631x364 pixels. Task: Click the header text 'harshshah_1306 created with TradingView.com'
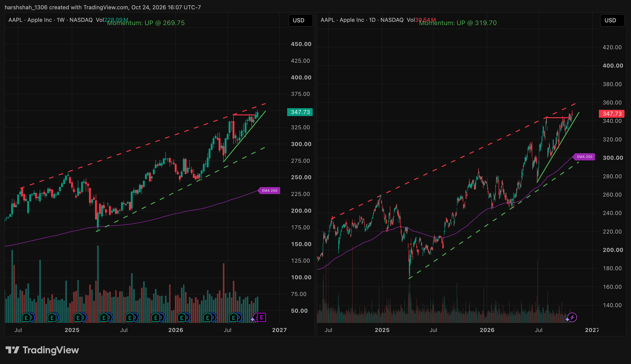coord(67,7)
